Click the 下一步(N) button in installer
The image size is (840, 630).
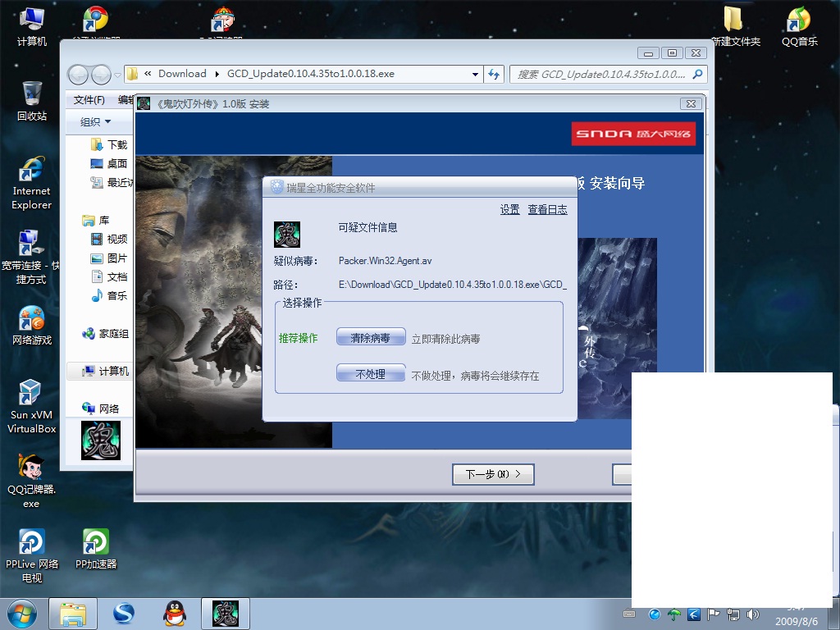pyautogui.click(x=493, y=474)
